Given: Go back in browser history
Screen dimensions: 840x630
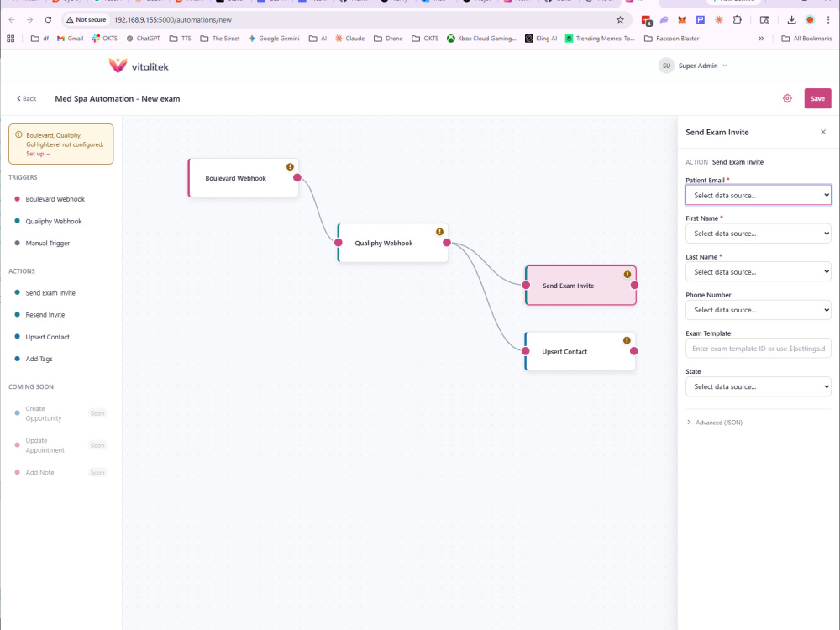Looking at the screenshot, I should tap(12, 20).
